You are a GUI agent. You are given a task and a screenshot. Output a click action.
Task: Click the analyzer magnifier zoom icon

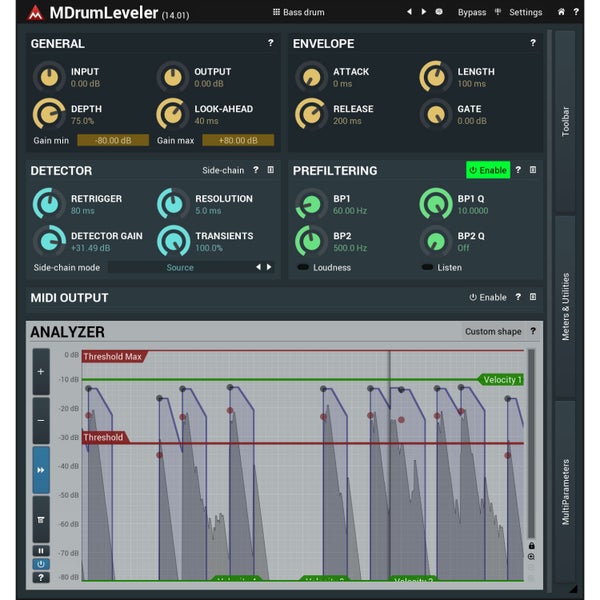[532, 557]
